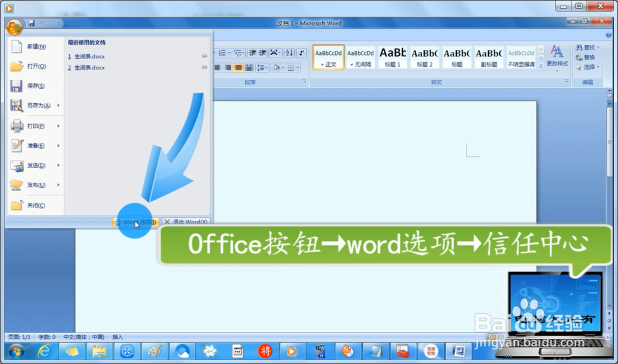Screen dimensions: 618x364
Task: Choose 关闭(C) in Office menu
Action: [x=35, y=205]
